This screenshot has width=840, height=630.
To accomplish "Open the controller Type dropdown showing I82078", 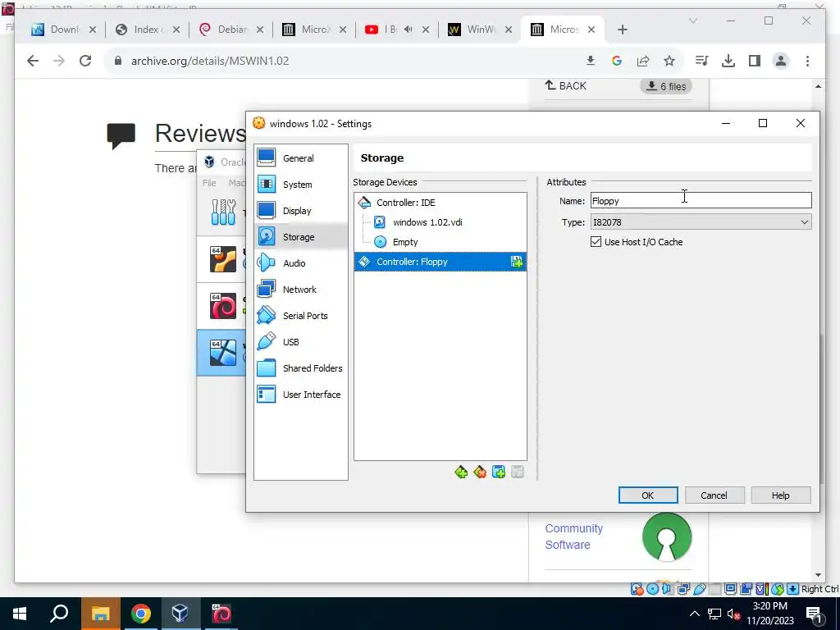I will 701,221.
